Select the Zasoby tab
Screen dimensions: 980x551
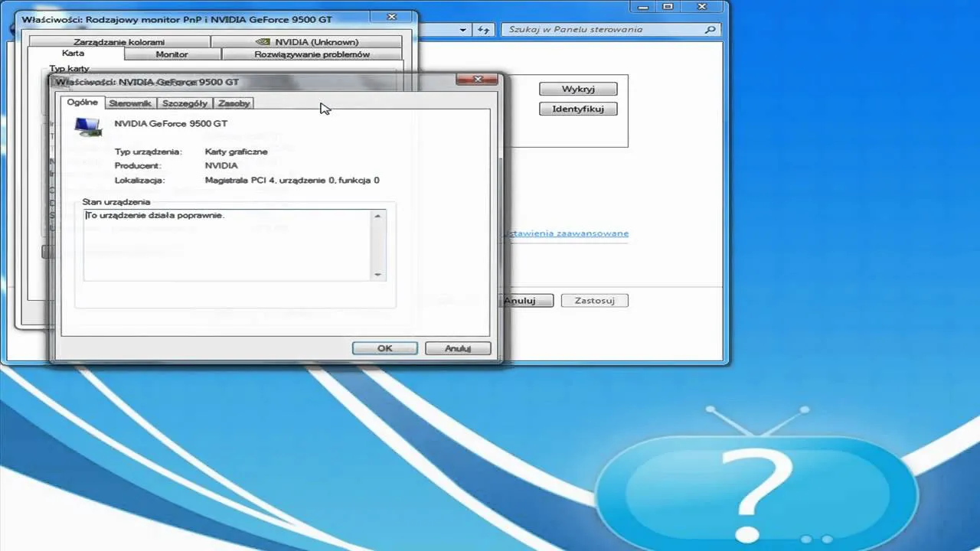(x=234, y=103)
